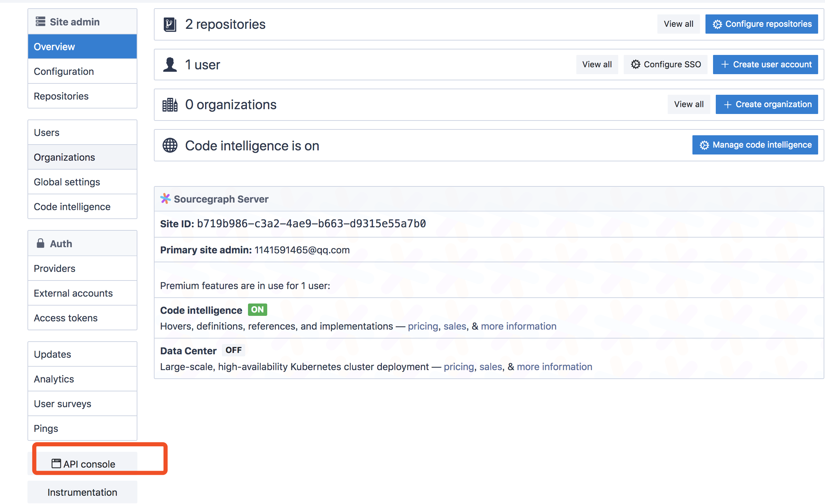Click primary admin email 1141591465@qq.com
This screenshot has width=825, height=504.
coord(302,250)
